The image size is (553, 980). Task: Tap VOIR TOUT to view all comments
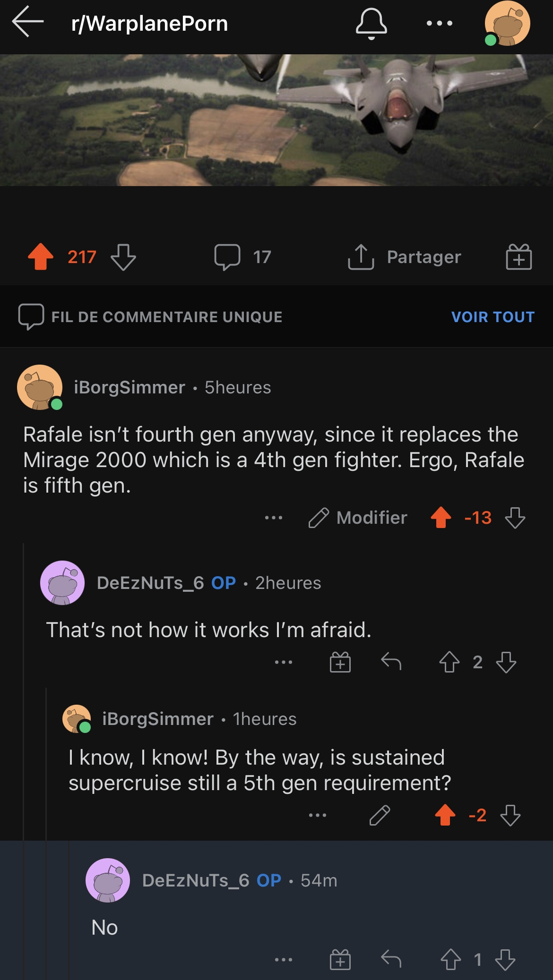click(493, 317)
